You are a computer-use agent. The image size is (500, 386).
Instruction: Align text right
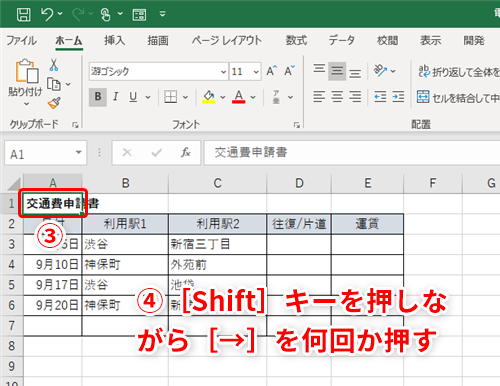click(355, 97)
